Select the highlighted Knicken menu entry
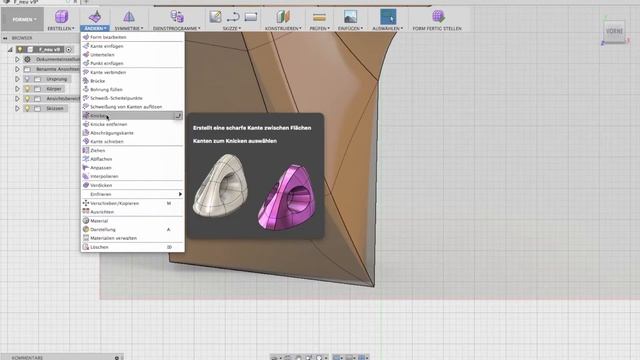Image resolution: width=640 pixels, height=360 pixels. 133,116
